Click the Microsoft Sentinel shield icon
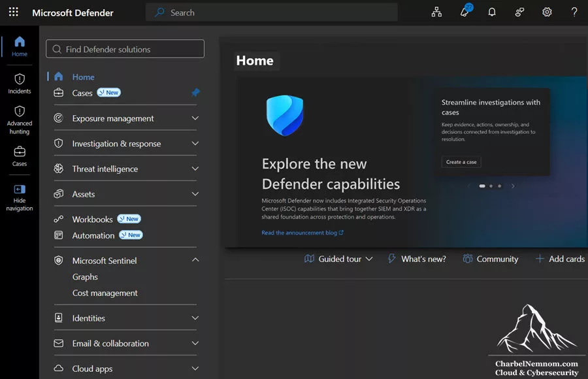Image resolution: width=588 pixels, height=379 pixels. click(59, 261)
